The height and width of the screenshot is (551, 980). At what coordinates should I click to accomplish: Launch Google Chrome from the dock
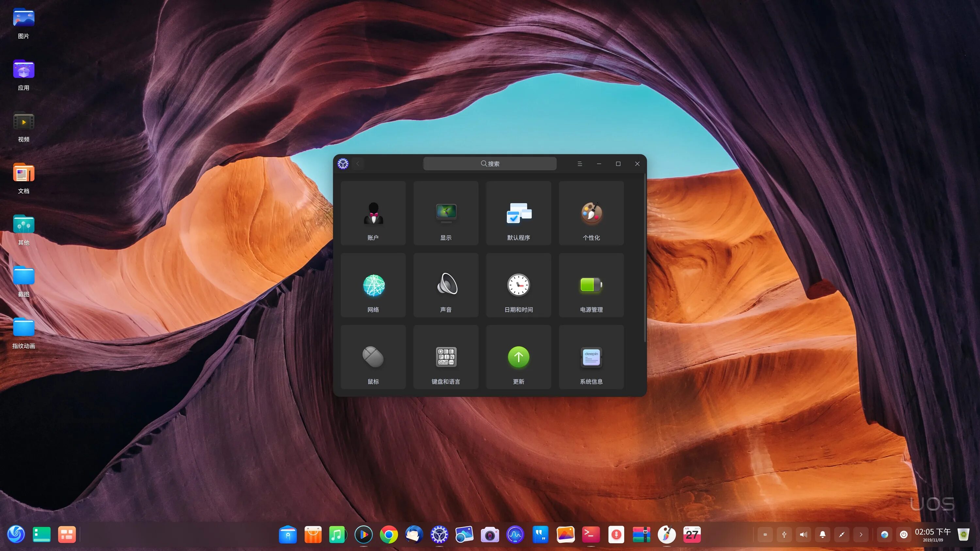click(389, 534)
